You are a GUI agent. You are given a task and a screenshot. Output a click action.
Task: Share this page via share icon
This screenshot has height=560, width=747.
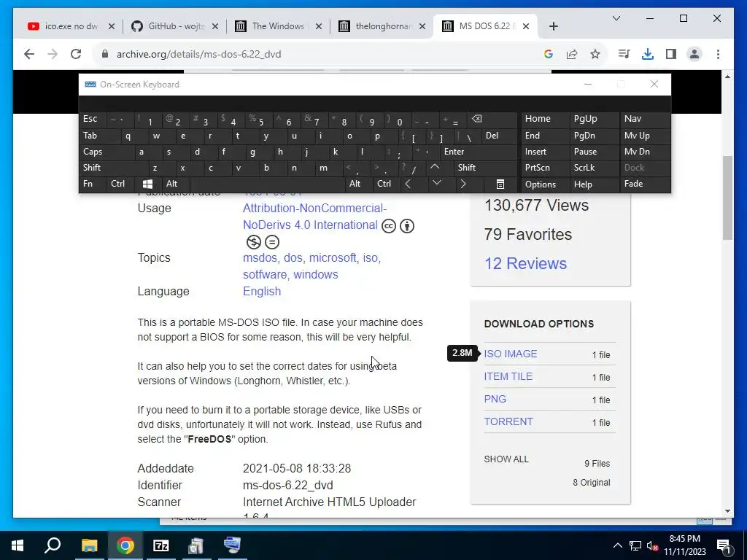pos(572,54)
